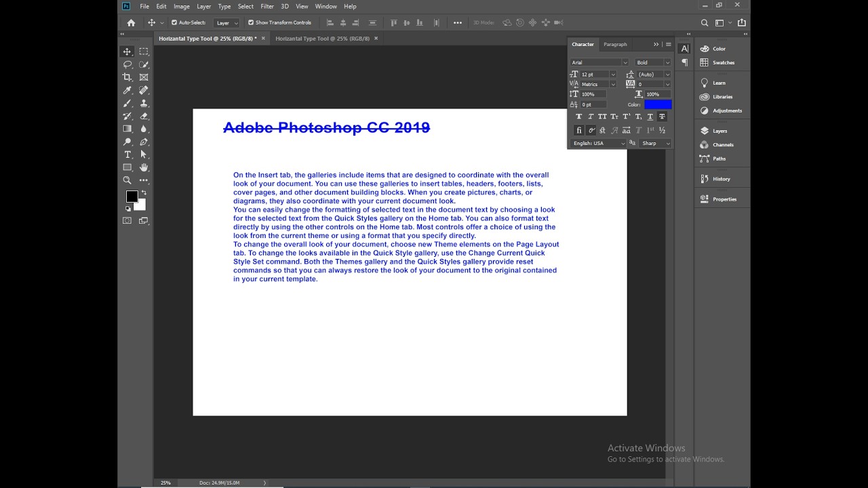868x488 pixels.
Task: Open the Layer menu
Action: [204, 6]
